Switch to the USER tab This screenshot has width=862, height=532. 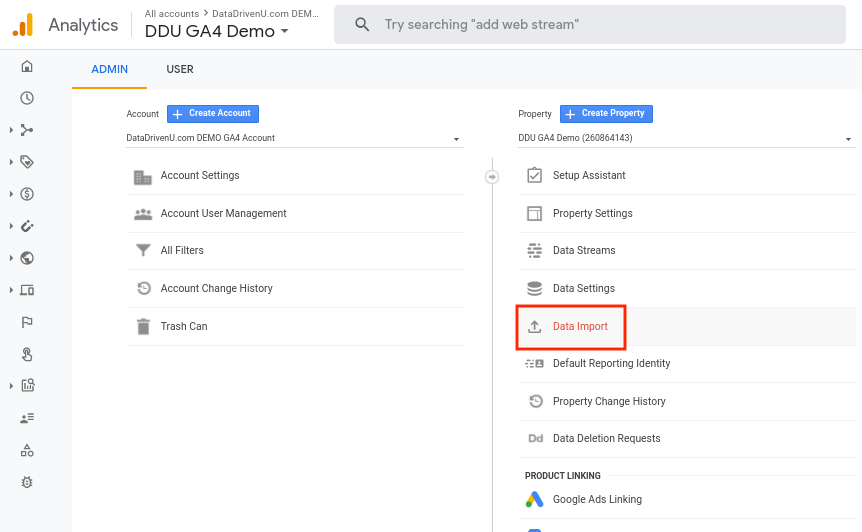[180, 69]
